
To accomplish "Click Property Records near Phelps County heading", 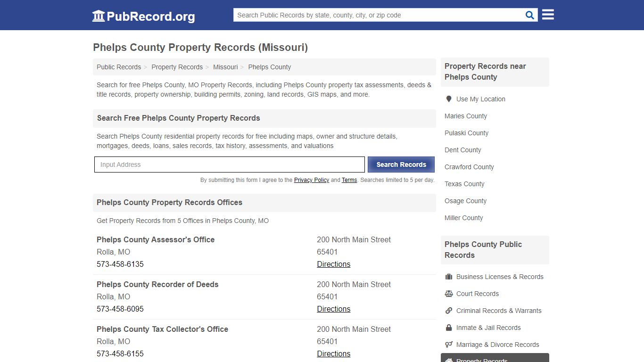I will 485,72.
